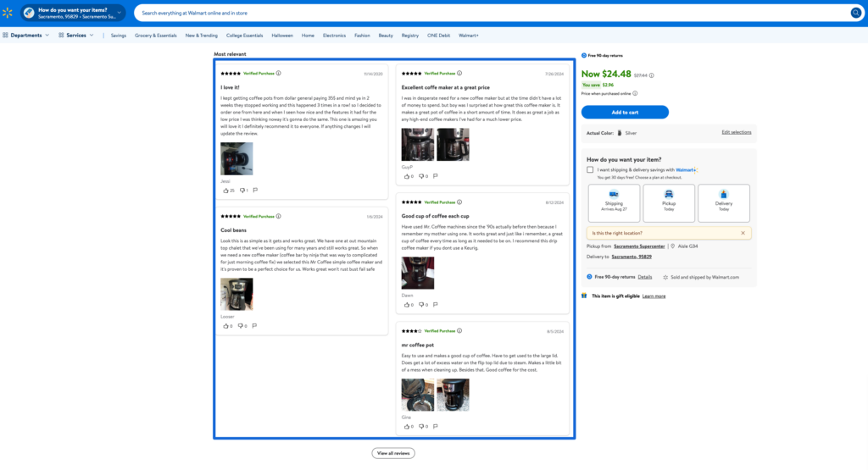Open New & Trending section
The height and width of the screenshot is (470, 868).
pos(202,36)
